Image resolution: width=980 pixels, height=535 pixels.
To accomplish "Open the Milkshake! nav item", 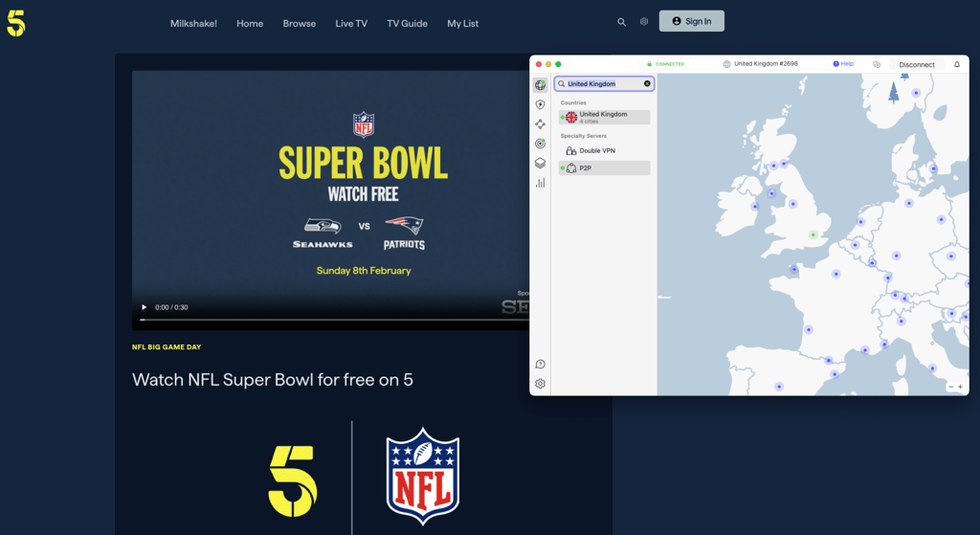I will pos(193,24).
